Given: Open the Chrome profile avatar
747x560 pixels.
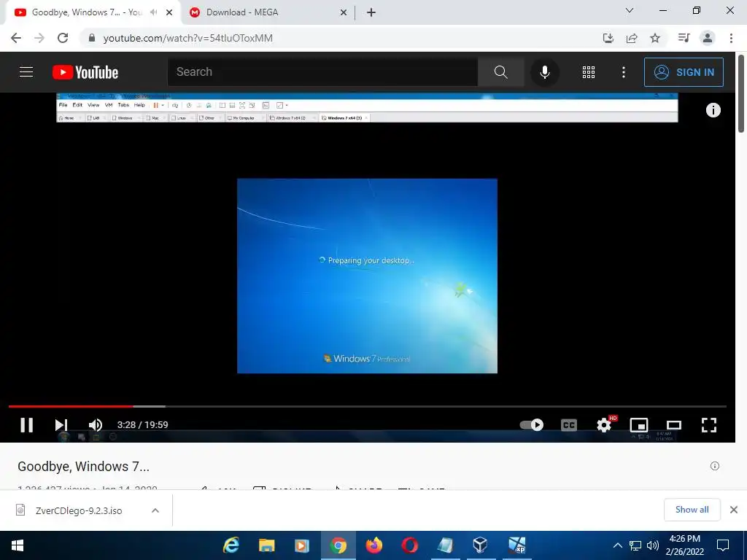Looking at the screenshot, I should pyautogui.click(x=708, y=38).
